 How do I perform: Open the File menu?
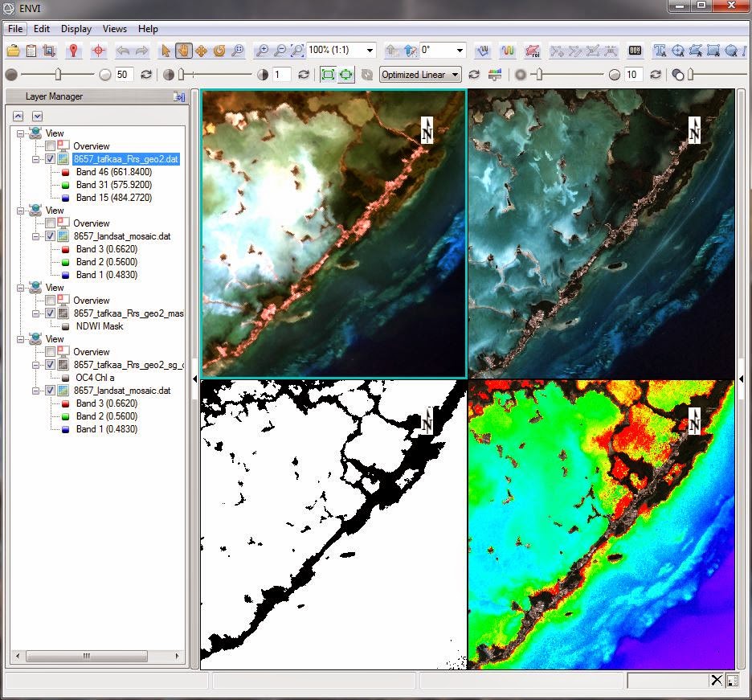point(16,29)
